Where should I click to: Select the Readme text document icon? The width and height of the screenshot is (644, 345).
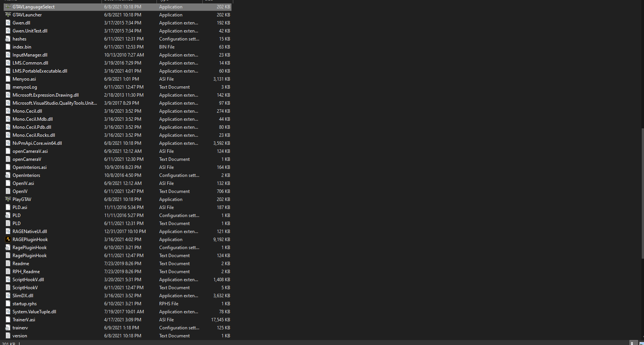[8, 264]
